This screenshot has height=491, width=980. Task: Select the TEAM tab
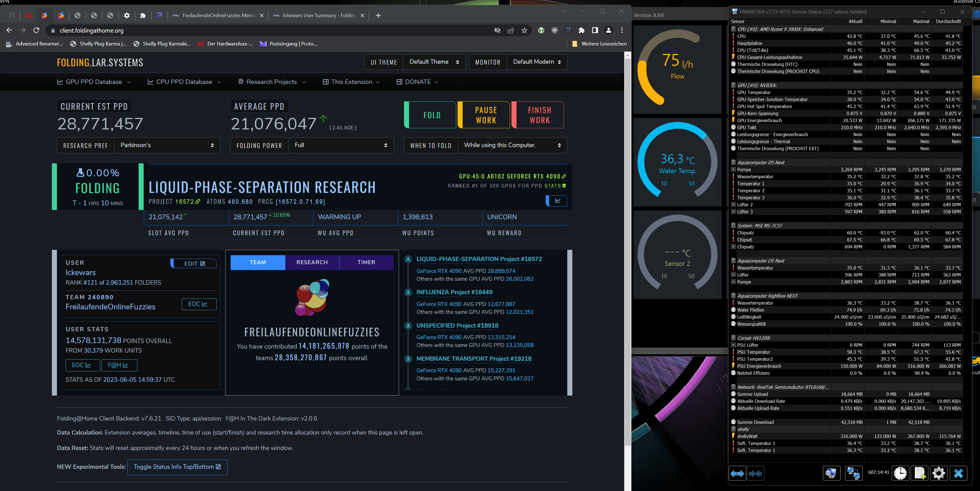point(258,262)
